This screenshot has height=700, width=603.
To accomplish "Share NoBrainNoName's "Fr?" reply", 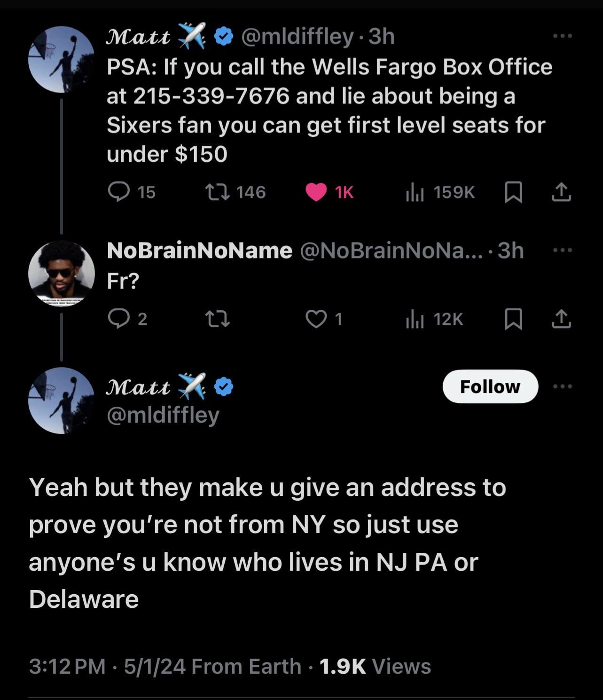I will [561, 320].
